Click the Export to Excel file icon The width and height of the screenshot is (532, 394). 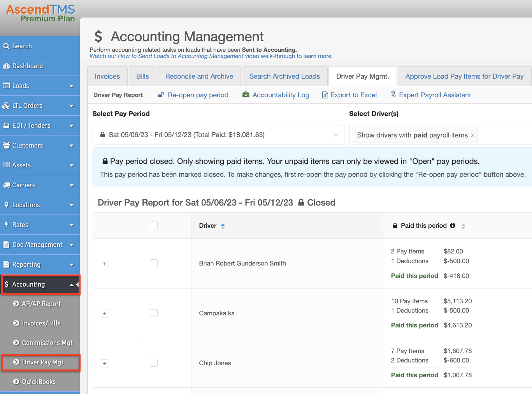point(325,95)
